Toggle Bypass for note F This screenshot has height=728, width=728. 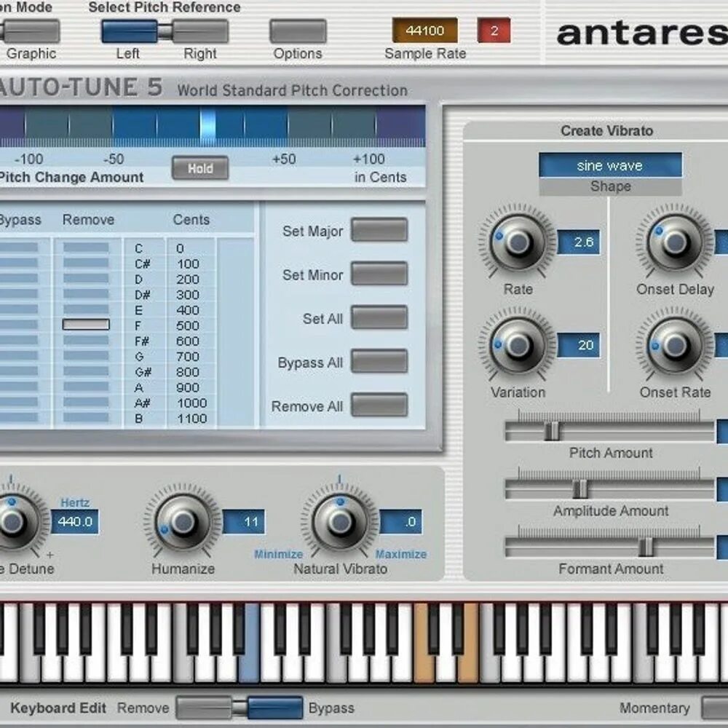pos(19,325)
